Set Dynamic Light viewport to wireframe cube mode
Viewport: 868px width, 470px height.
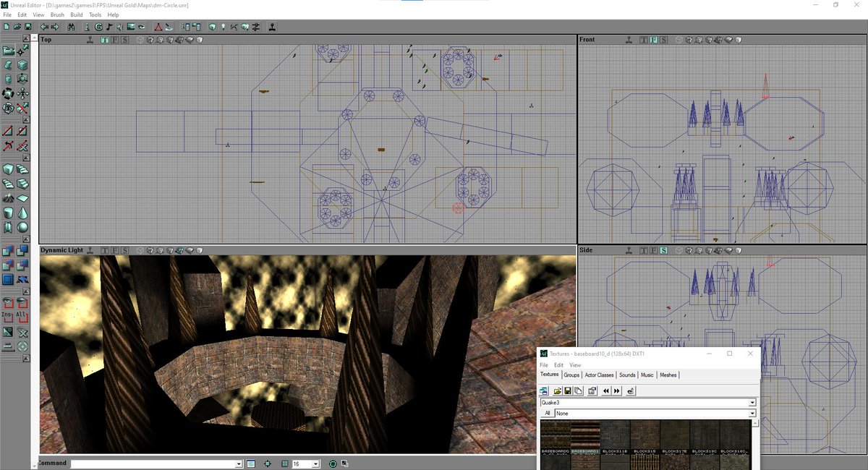click(x=140, y=250)
